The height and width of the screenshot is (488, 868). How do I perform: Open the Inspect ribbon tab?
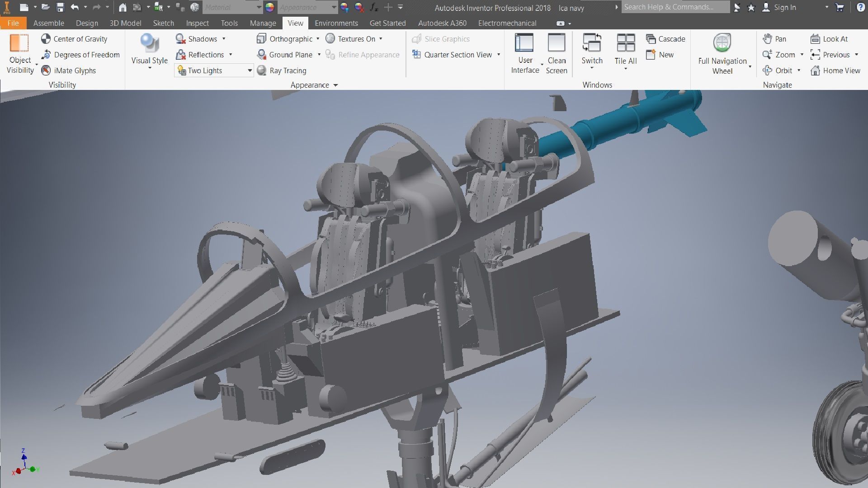tap(197, 23)
